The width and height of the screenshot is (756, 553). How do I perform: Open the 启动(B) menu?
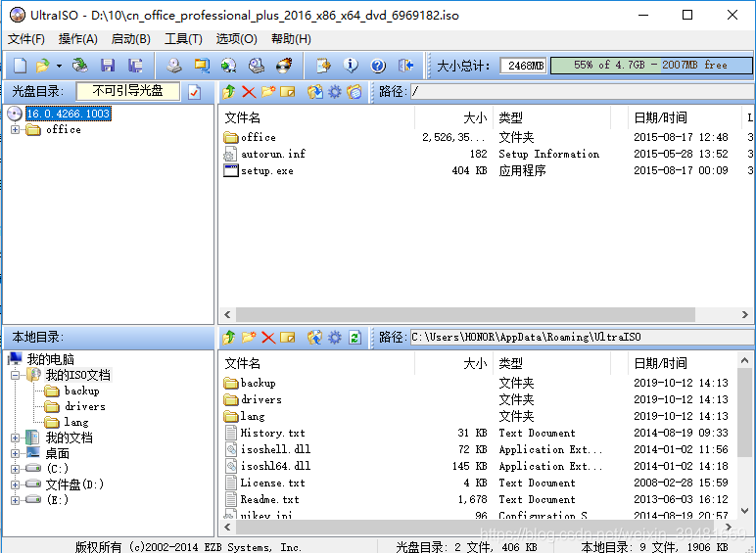(x=130, y=39)
